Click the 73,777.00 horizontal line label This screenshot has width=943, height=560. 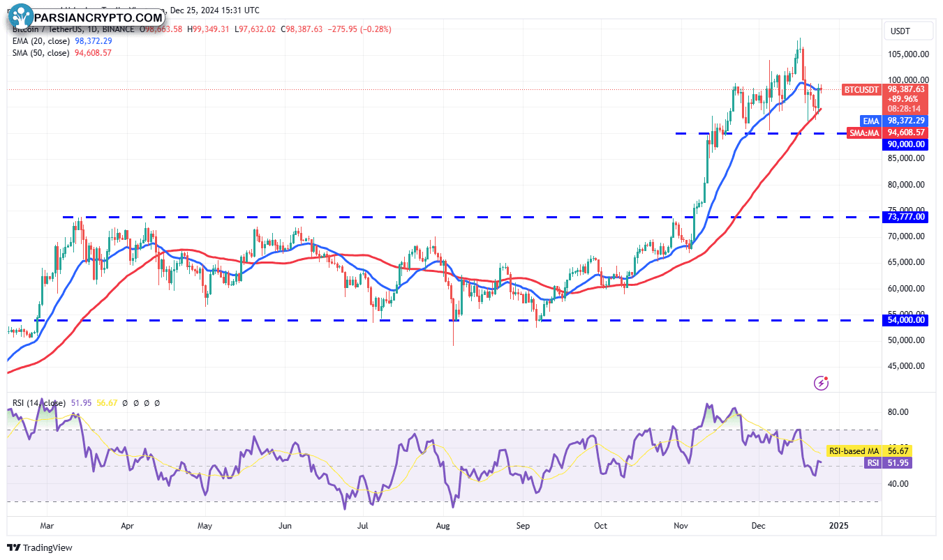(x=906, y=217)
